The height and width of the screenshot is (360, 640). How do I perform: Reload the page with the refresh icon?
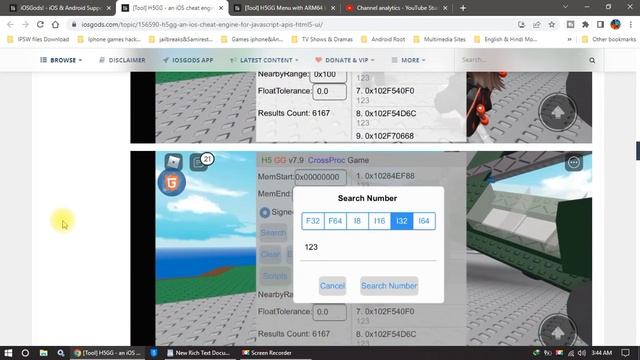(40, 24)
